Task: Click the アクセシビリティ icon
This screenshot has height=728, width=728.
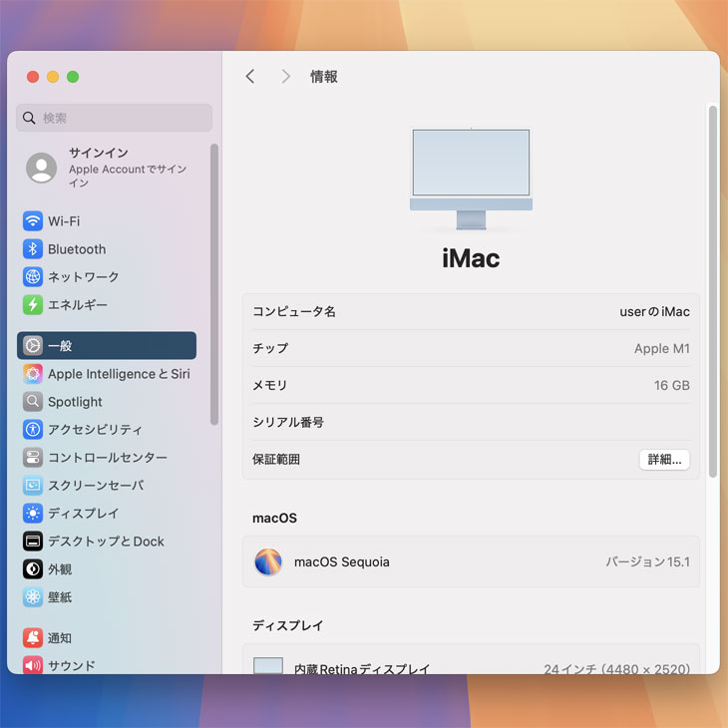Action: 33,429
